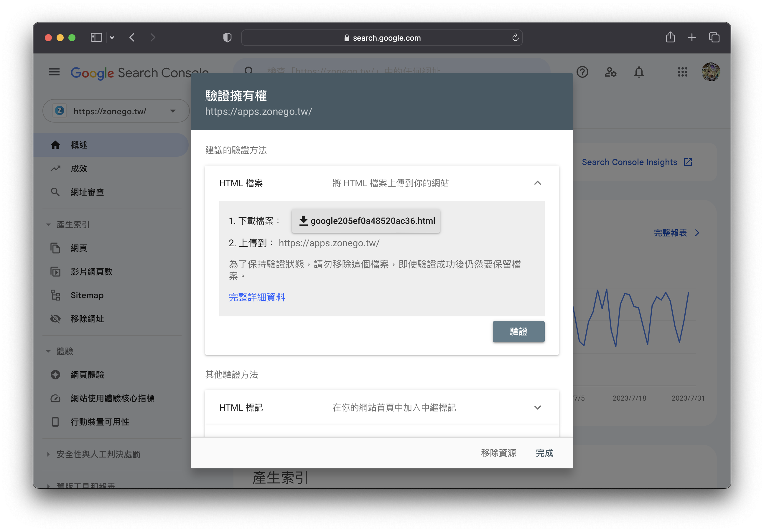
Task: Open the 完整報表 full report link
Action: click(x=677, y=233)
